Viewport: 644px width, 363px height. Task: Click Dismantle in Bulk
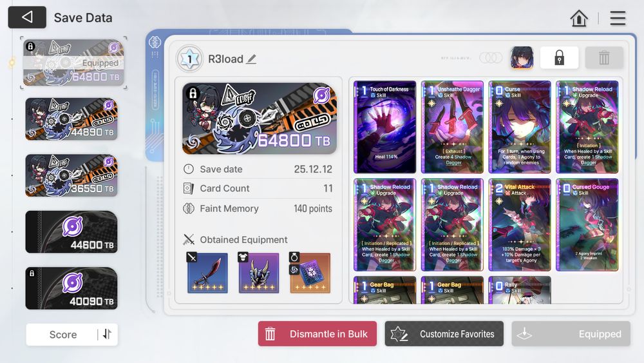click(317, 334)
